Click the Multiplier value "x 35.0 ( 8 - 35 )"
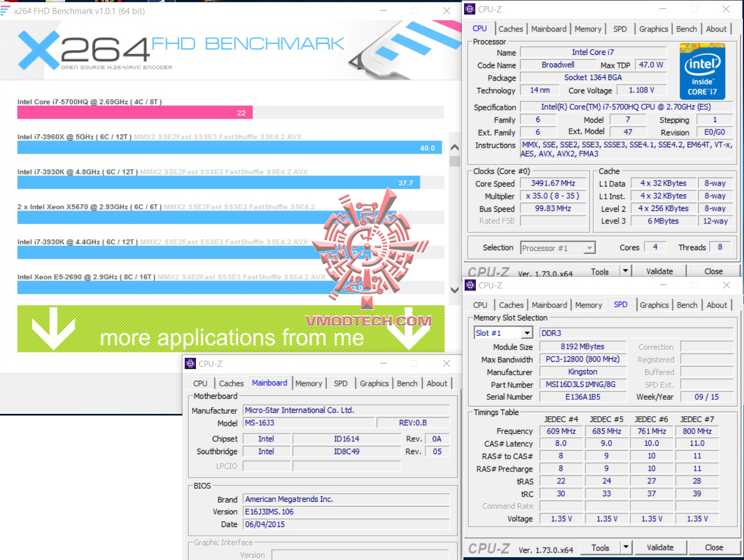Viewport: 744px width, 560px height. tap(553, 196)
